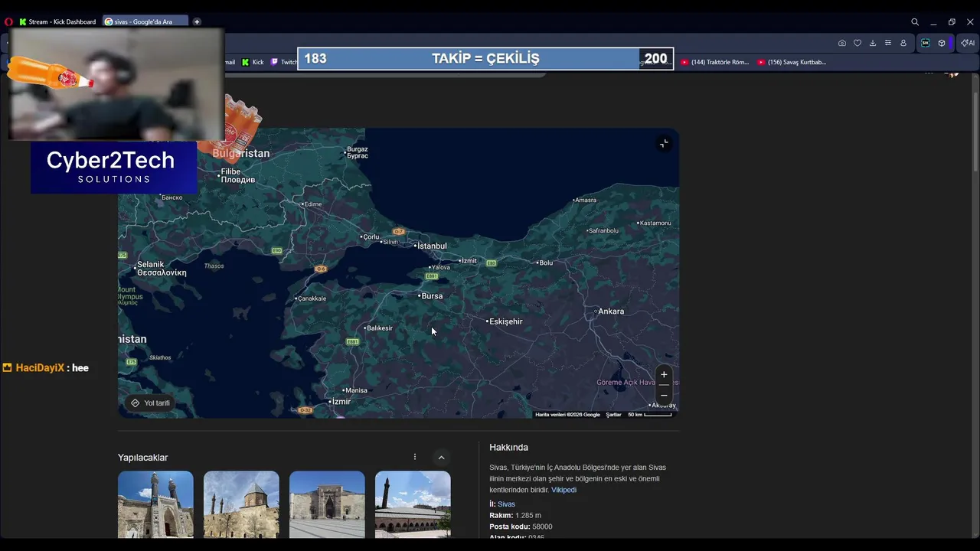The width and height of the screenshot is (980, 551).
Task: Click the Posta kodu 58000 value
Action: pyautogui.click(x=542, y=527)
